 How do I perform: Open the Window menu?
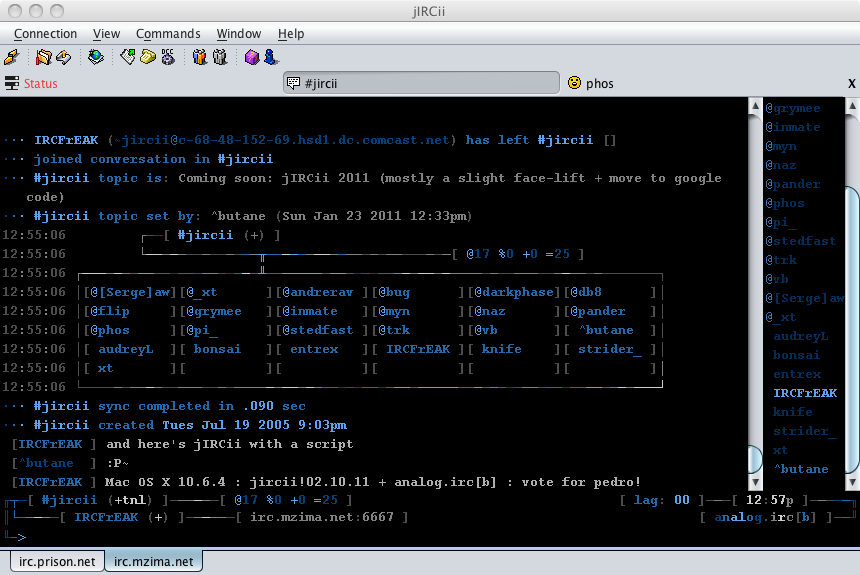239,34
